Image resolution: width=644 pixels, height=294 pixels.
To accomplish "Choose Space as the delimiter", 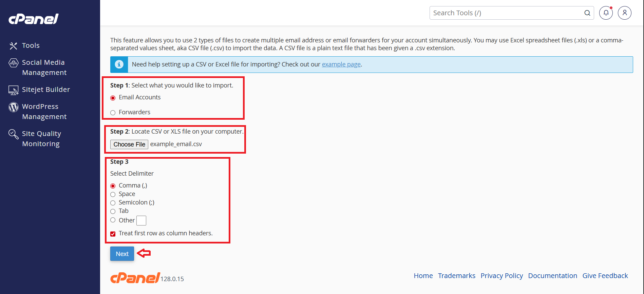I will click(x=113, y=194).
